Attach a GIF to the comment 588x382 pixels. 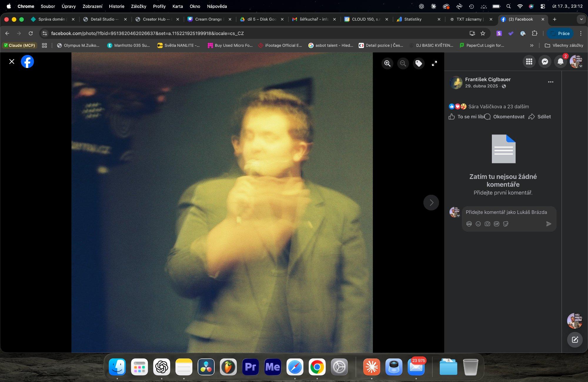click(x=497, y=224)
